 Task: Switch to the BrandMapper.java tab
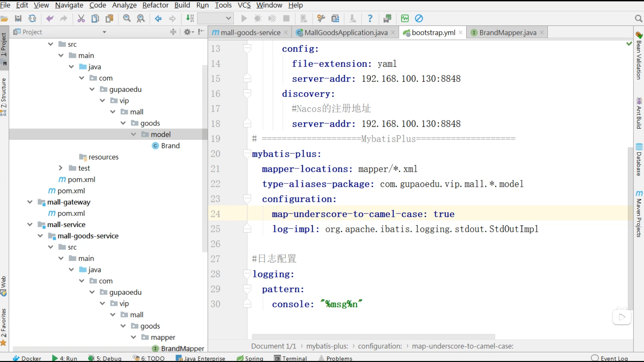point(507,33)
